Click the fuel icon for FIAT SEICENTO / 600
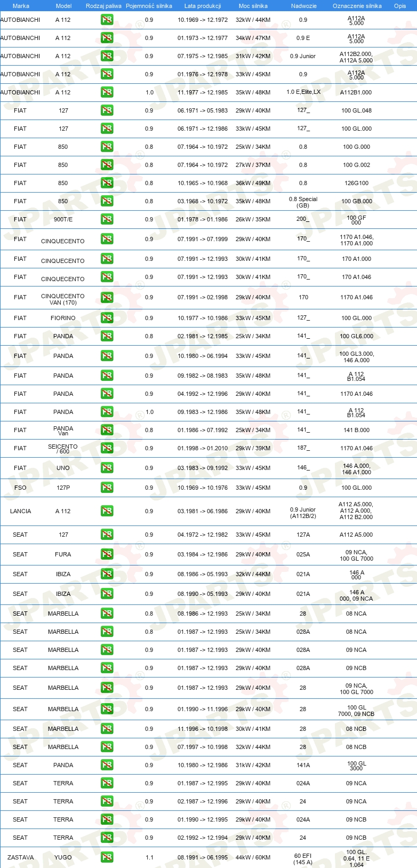The height and width of the screenshot is (868, 417). click(x=107, y=448)
